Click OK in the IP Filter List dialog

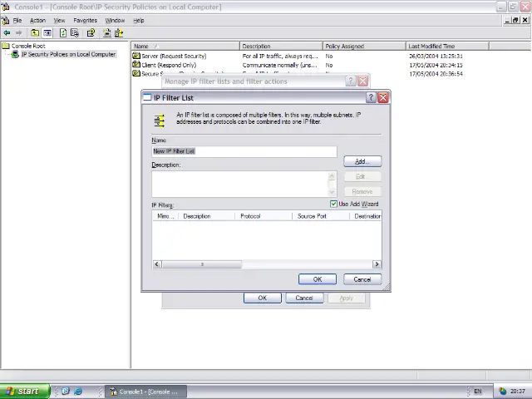click(318, 279)
